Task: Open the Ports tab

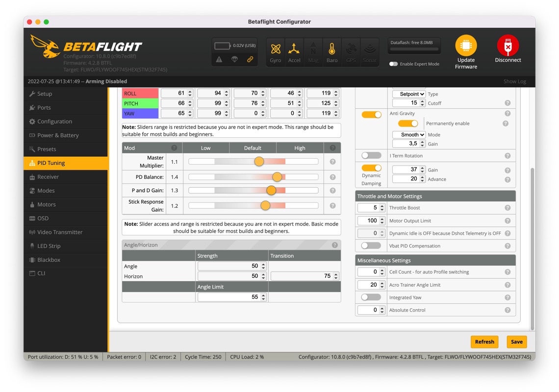Action: coord(66,108)
